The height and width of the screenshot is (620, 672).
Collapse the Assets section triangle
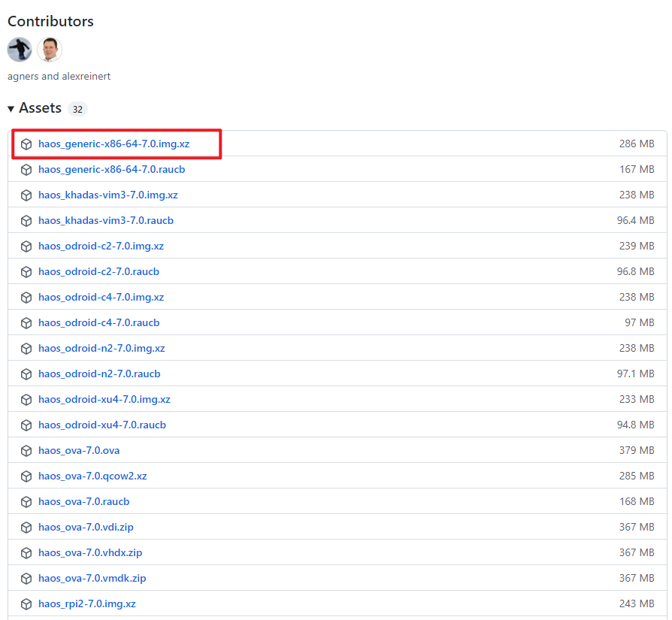pos(11,109)
